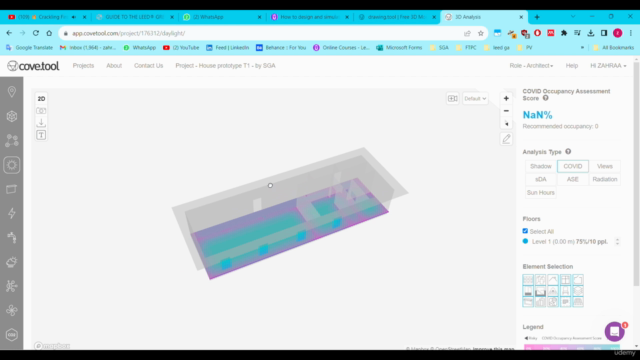Show help for Analysis Type

coord(568,151)
